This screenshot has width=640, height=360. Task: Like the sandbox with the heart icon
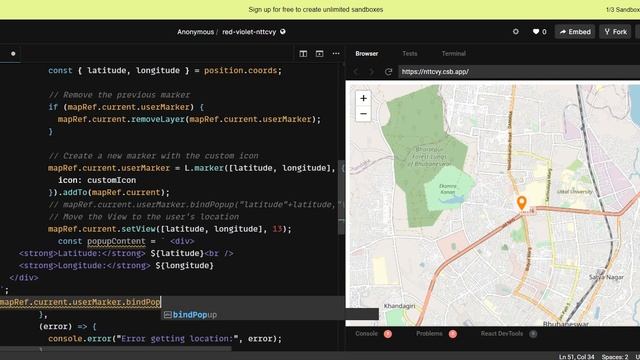pyautogui.click(x=536, y=31)
